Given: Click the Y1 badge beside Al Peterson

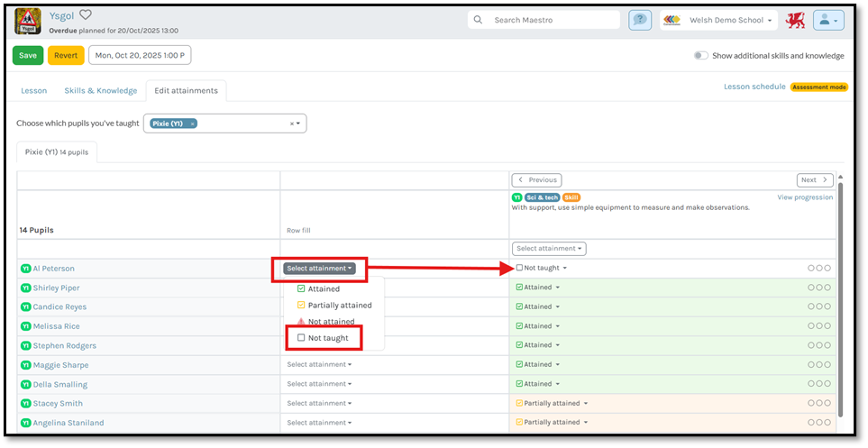Looking at the screenshot, I should (25, 269).
